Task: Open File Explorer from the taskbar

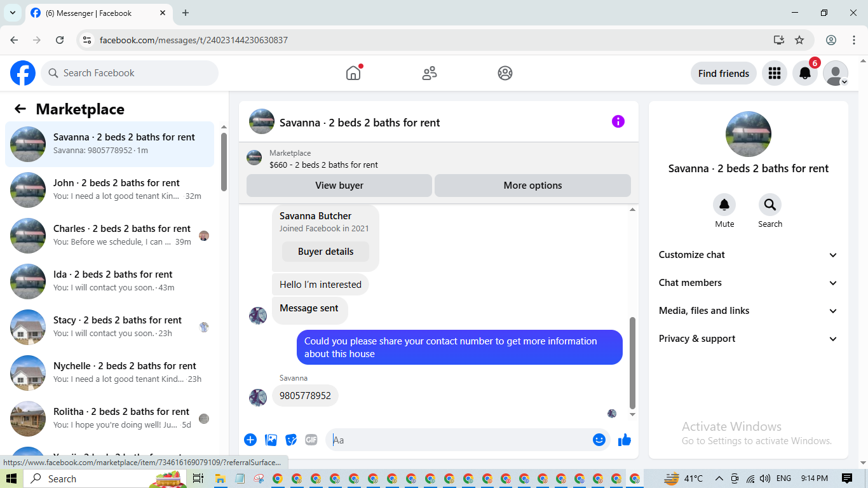Action: [x=220, y=478]
